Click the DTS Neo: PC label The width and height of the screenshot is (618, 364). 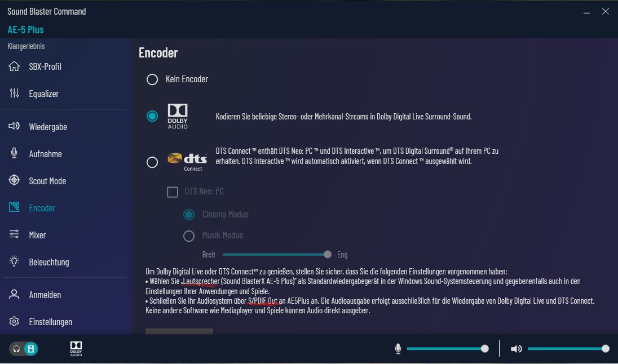coord(204,192)
